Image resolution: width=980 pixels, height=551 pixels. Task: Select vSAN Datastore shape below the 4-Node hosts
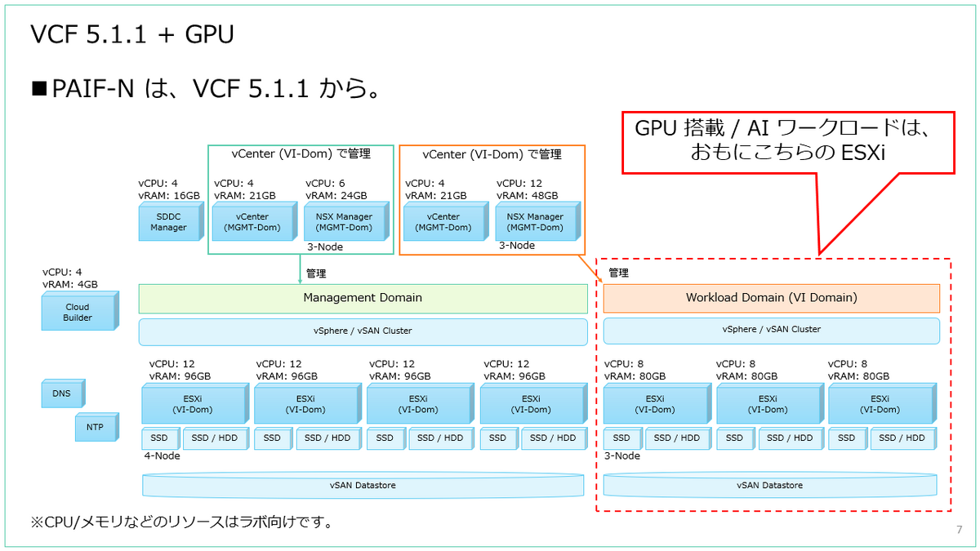pyautogui.click(x=363, y=485)
